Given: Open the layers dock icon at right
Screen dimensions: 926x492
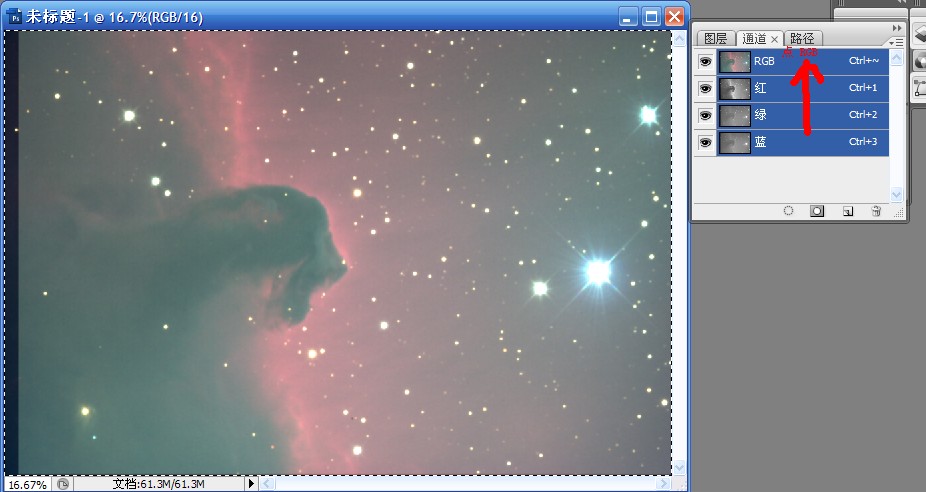Looking at the screenshot, I should pos(919,37).
